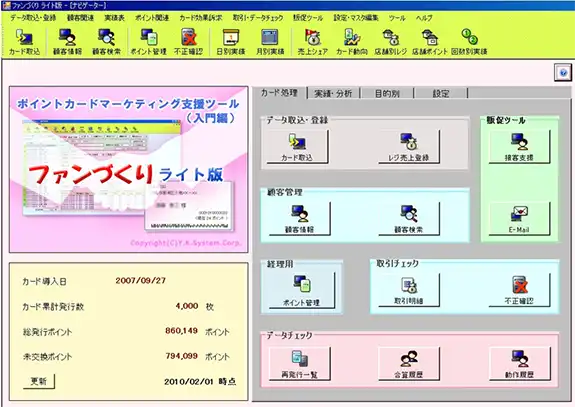Open the 販促ツール menu in the menu bar
Viewport: 575px width, 407px height.
click(308, 18)
